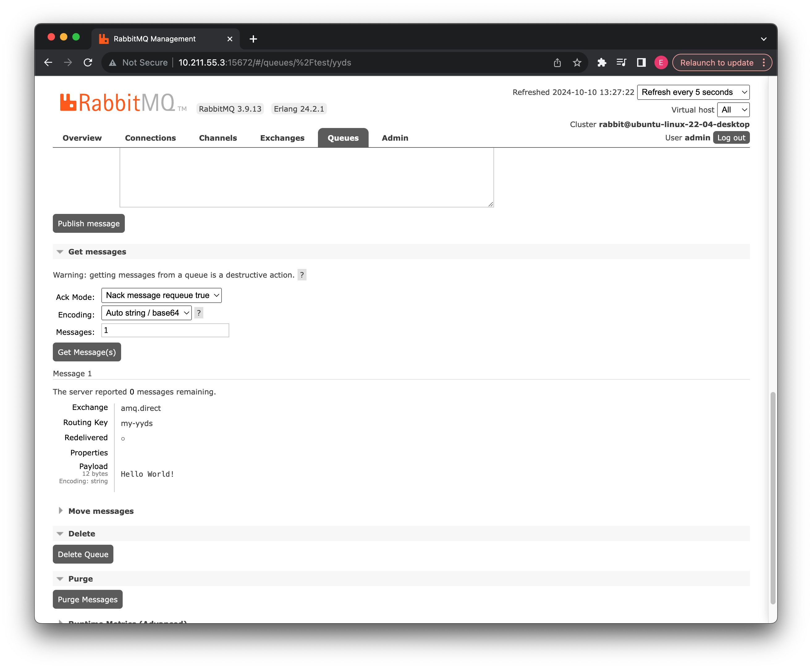
Task: Open the Virtual host selector
Action: click(733, 110)
